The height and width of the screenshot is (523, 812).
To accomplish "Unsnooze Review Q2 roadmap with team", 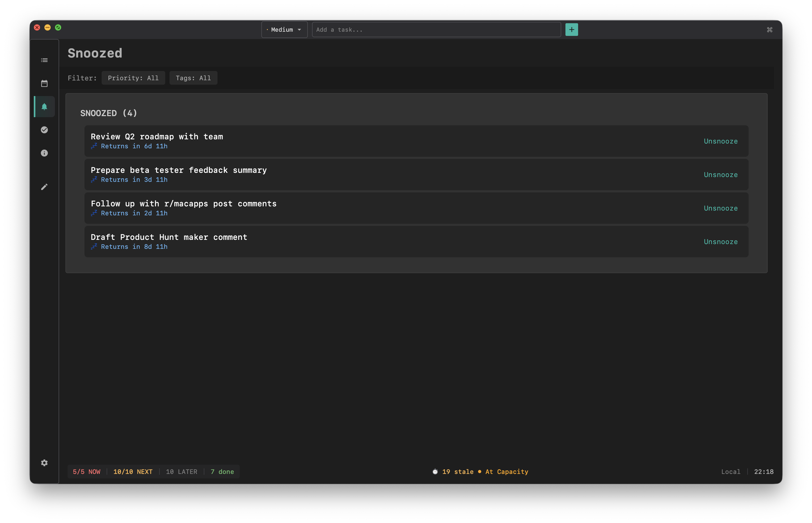I will point(721,141).
